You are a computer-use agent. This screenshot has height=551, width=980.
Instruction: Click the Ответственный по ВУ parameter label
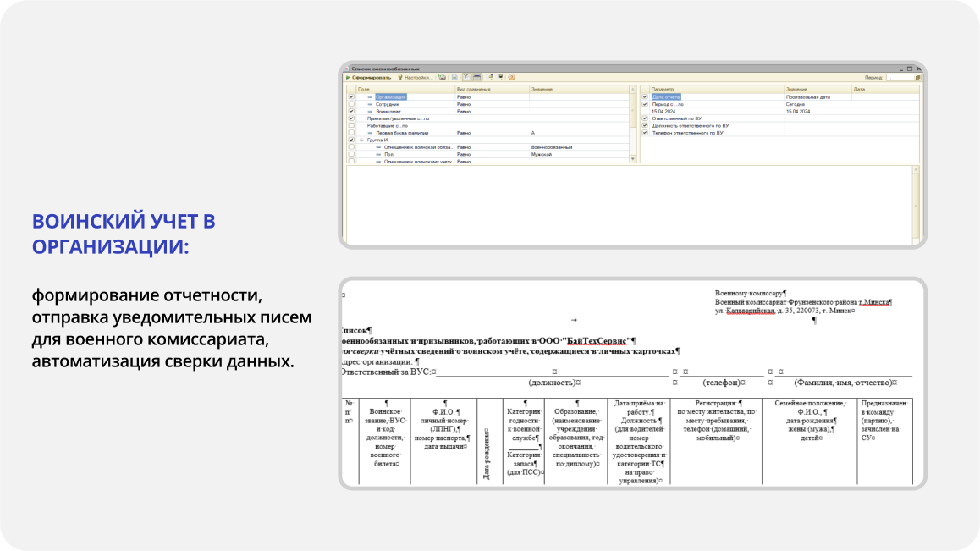click(x=677, y=118)
